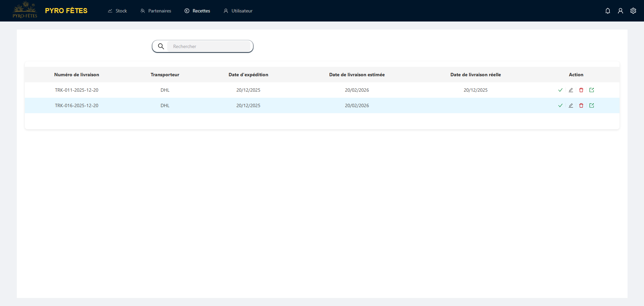
Task: Click the pencil icon for TRK-016-2025-12-20
Action: pos(571,105)
